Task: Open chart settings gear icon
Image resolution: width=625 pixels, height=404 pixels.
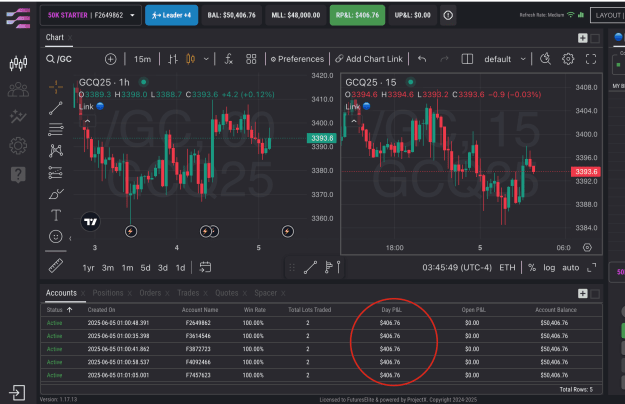Action: [x=568, y=59]
